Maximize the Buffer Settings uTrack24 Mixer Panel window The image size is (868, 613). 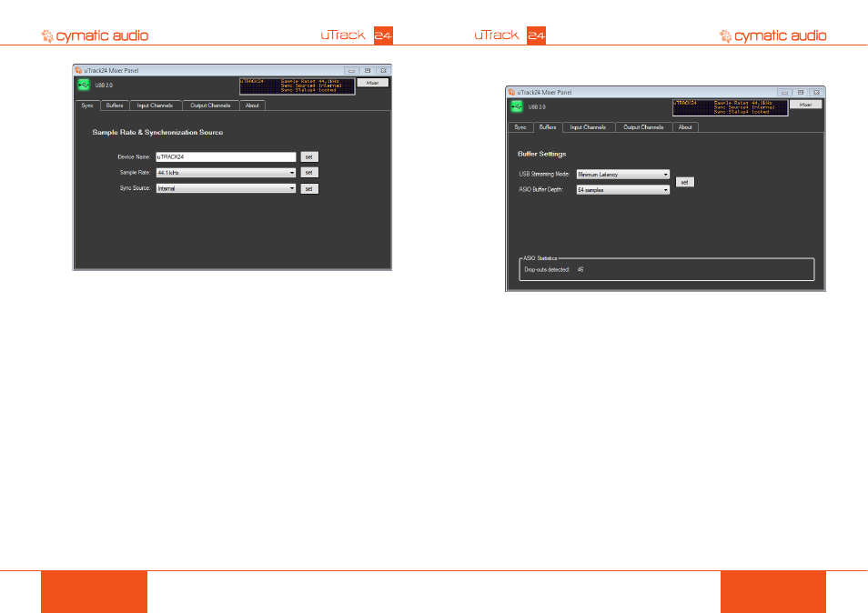(x=800, y=93)
